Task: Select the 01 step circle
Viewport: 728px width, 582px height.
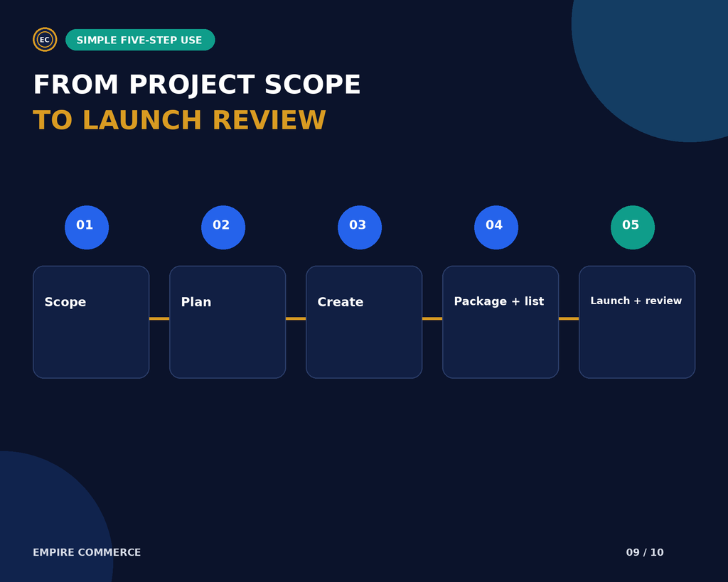Action: [x=87, y=227]
